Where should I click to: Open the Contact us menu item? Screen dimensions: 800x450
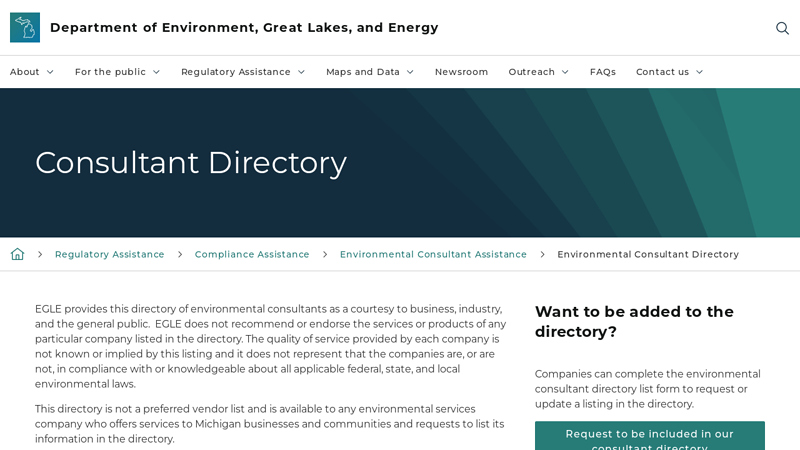tap(662, 72)
